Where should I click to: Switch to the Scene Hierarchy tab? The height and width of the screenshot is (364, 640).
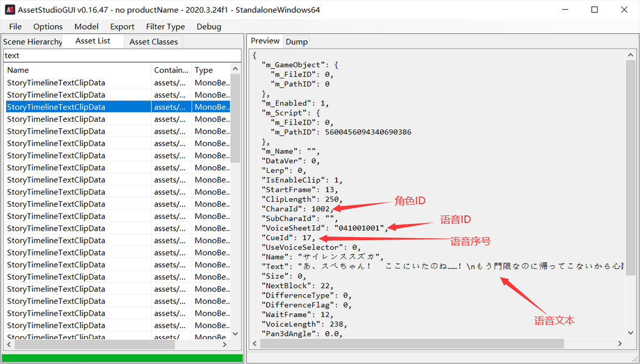32,42
